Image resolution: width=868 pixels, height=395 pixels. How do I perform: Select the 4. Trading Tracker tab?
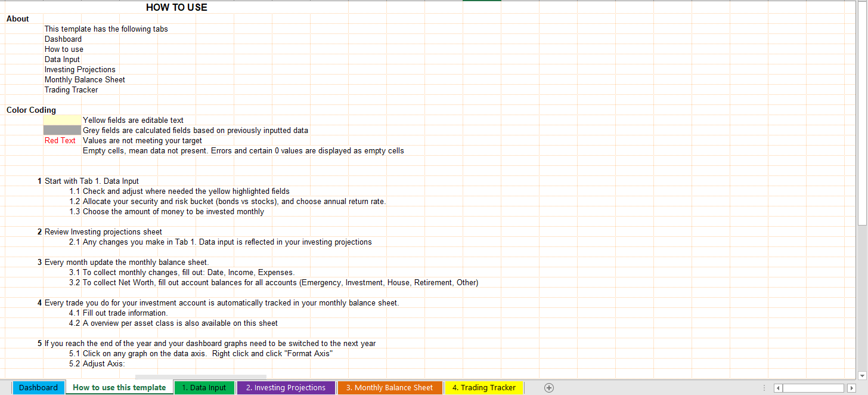point(483,388)
